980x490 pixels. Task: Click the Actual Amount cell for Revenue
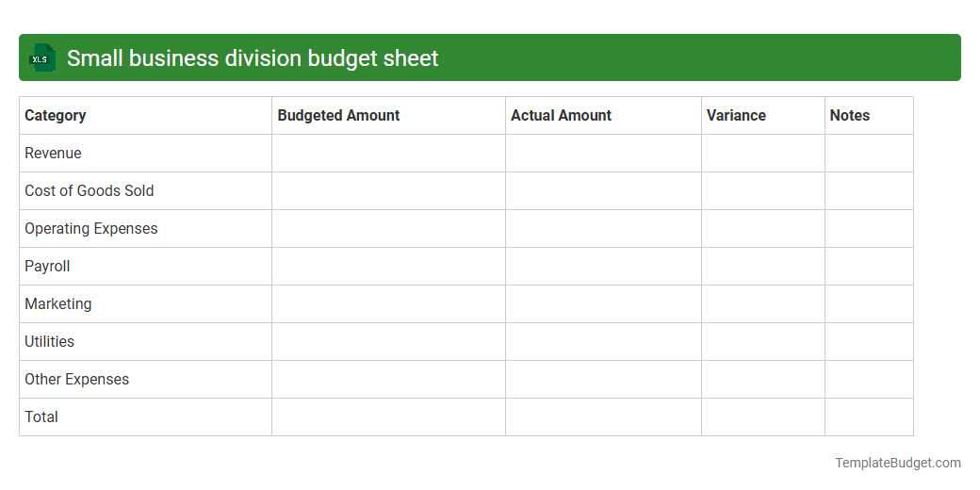click(604, 153)
